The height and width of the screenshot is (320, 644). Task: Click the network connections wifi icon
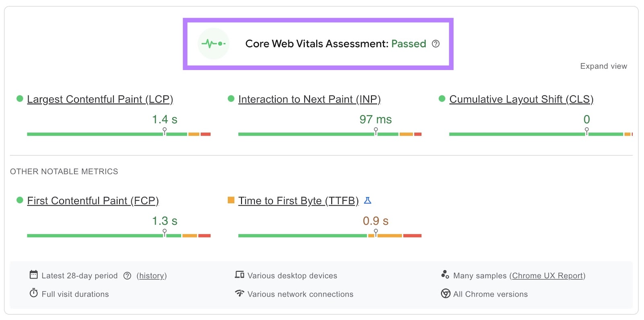[239, 293]
